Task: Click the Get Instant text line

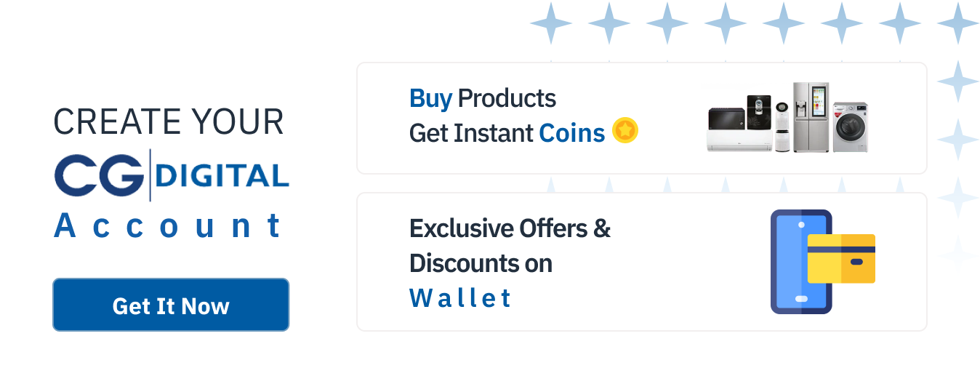Action: 471,133
